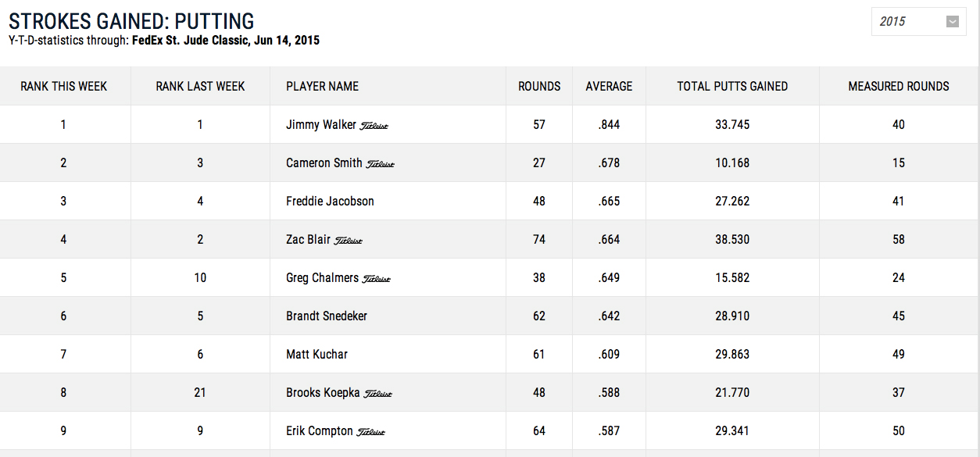Screen dimensions: 980x457
Task: Click the dropdown arrow beside 2015
Action: 952,22
